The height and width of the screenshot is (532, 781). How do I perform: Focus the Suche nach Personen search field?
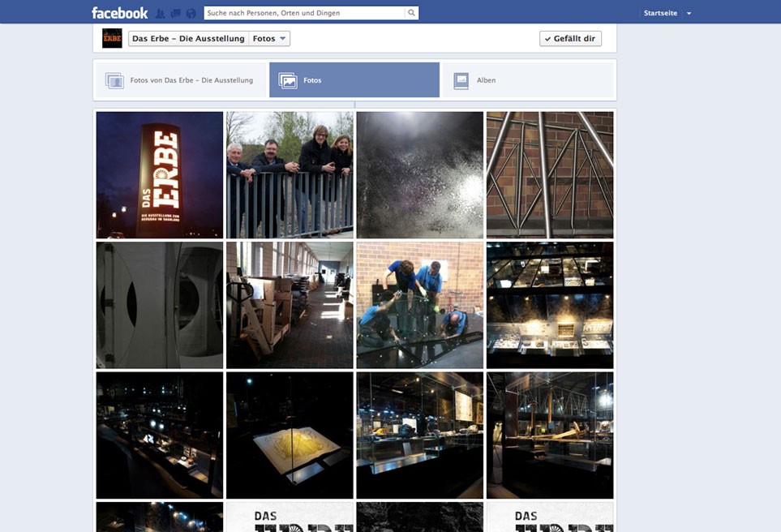tap(305, 13)
